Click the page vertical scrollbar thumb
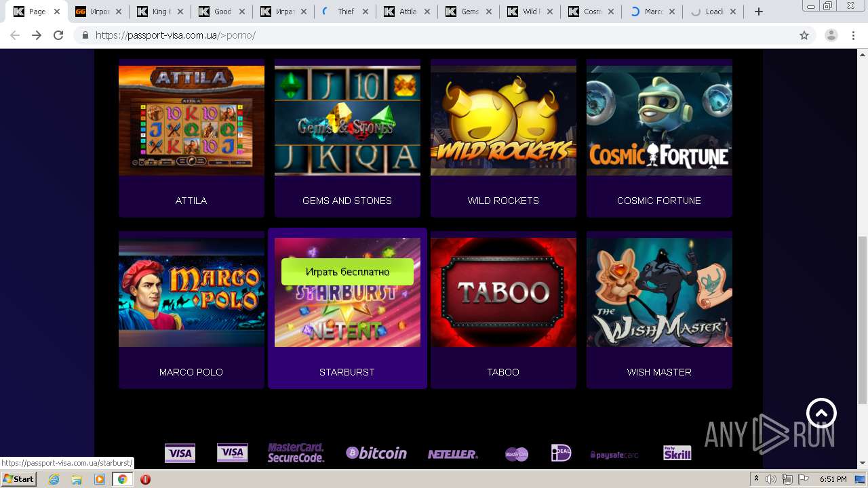The image size is (868, 488). (862, 320)
